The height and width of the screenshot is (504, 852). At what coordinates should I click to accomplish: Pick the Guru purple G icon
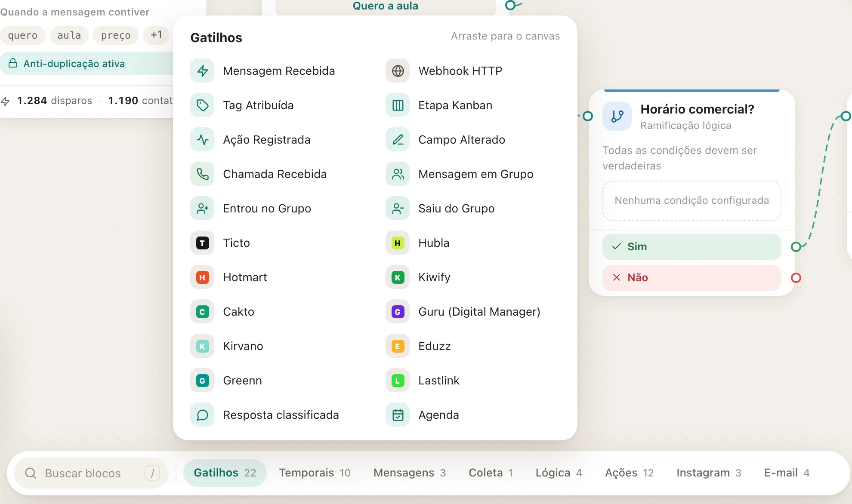click(398, 312)
